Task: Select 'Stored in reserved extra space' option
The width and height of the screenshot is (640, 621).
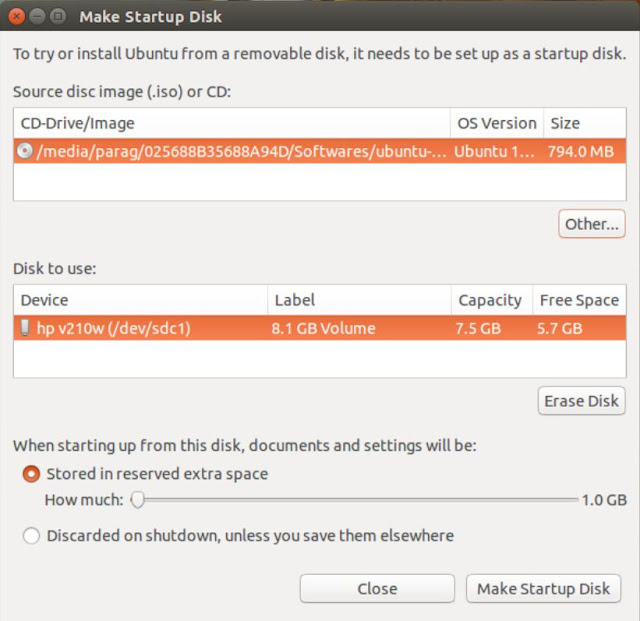Action: (x=31, y=474)
